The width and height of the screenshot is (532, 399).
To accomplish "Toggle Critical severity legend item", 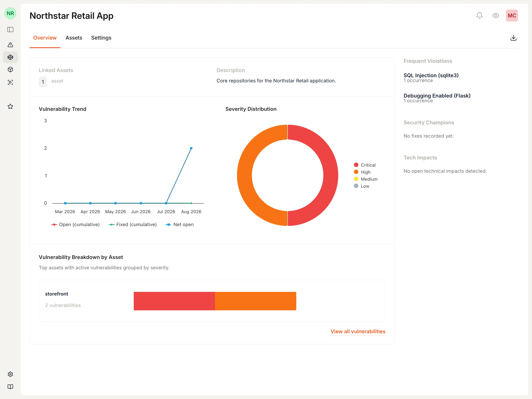I will click(365, 165).
